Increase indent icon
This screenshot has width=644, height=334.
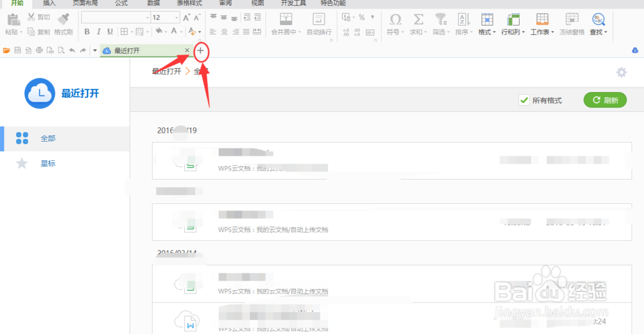coord(258,17)
